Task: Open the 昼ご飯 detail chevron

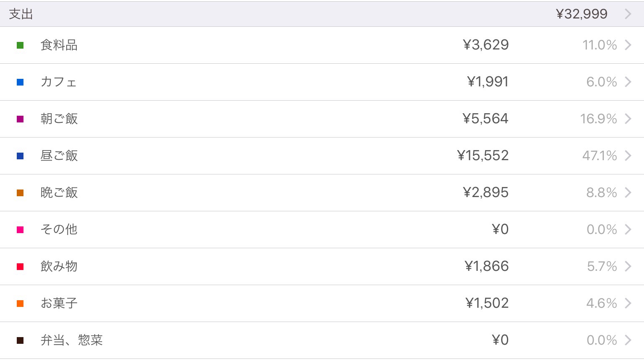Action: (628, 156)
